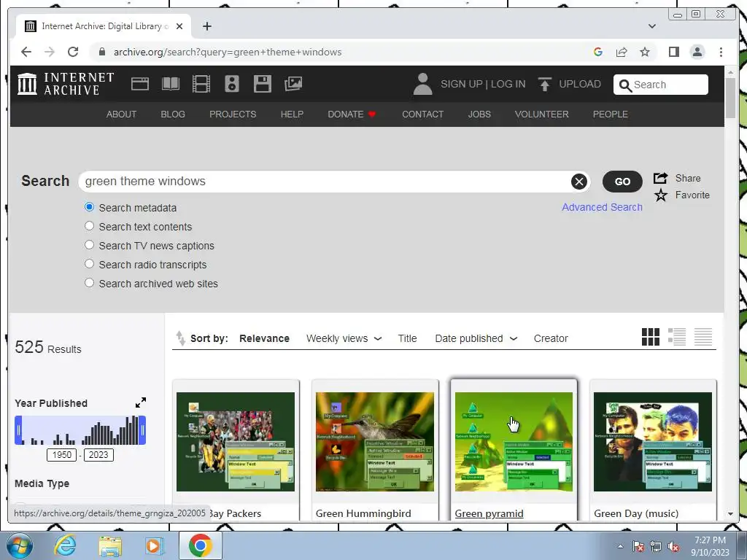Sort results by Creator
This screenshot has height=560, width=747.
tap(551, 338)
